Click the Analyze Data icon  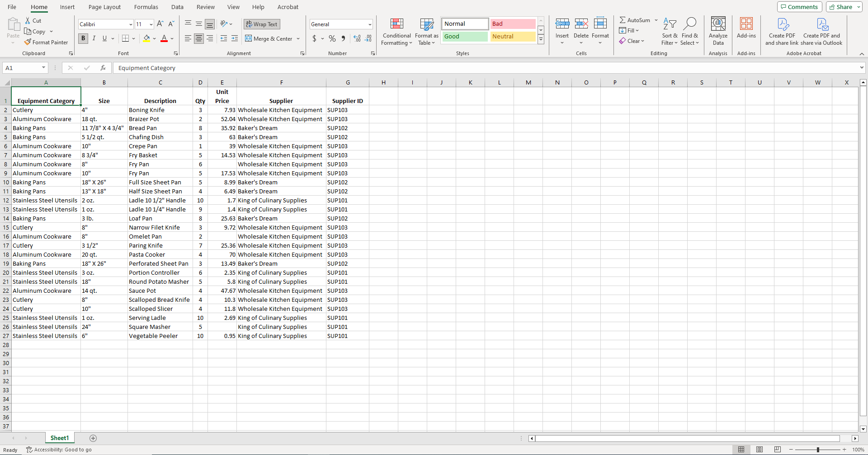click(x=718, y=23)
